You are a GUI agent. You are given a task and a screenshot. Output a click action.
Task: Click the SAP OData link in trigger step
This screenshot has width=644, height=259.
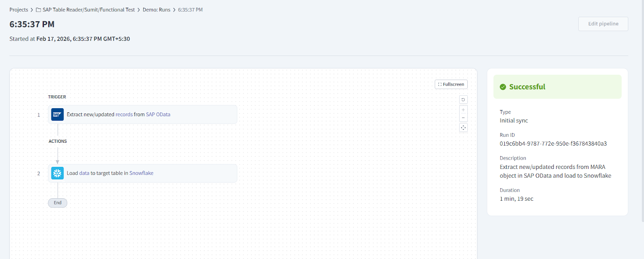pos(158,115)
